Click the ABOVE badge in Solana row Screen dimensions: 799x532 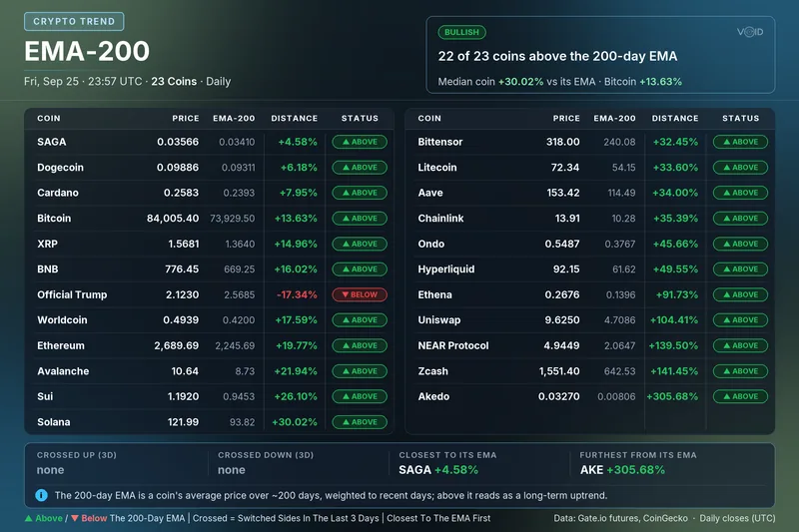360,422
